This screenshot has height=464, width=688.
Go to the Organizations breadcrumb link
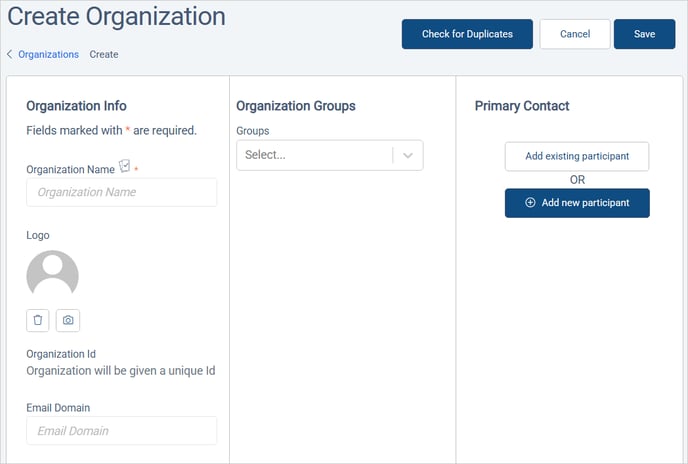[x=48, y=55]
